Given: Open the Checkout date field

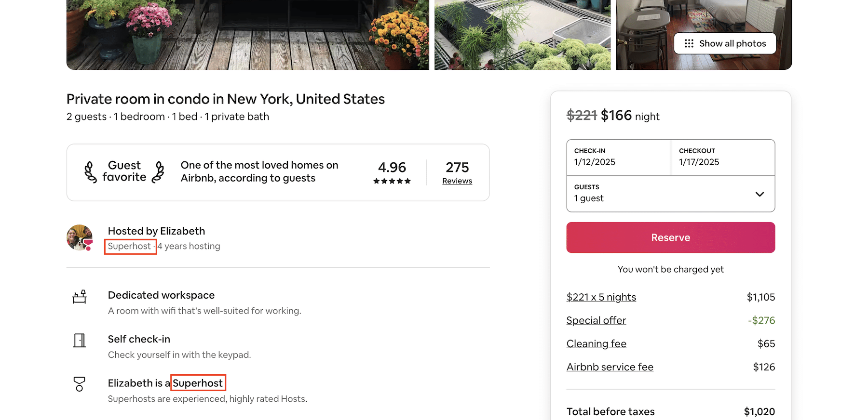Looking at the screenshot, I should (x=722, y=157).
